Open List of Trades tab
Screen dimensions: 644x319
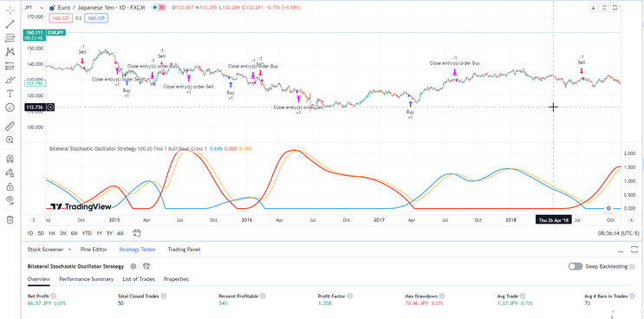click(139, 279)
